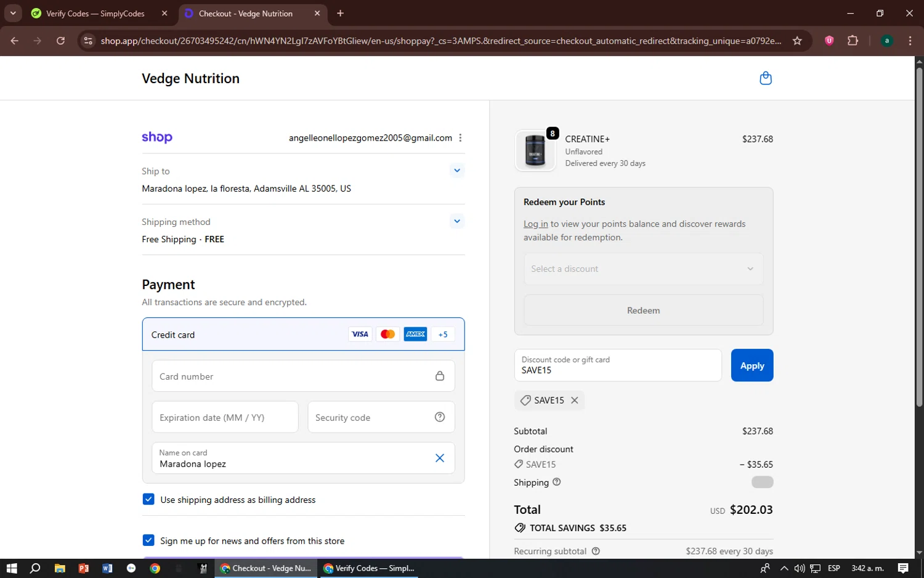Click the Expiration date field

[x=225, y=417]
